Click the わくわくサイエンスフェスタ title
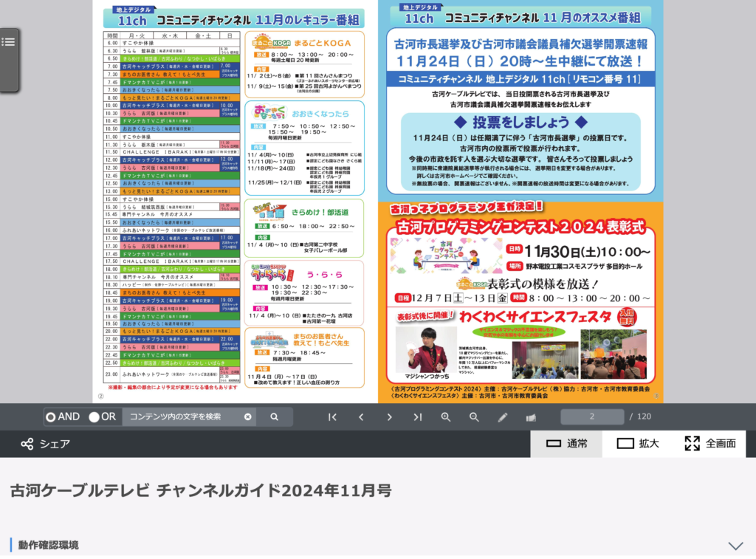756x559 pixels. 535,317
